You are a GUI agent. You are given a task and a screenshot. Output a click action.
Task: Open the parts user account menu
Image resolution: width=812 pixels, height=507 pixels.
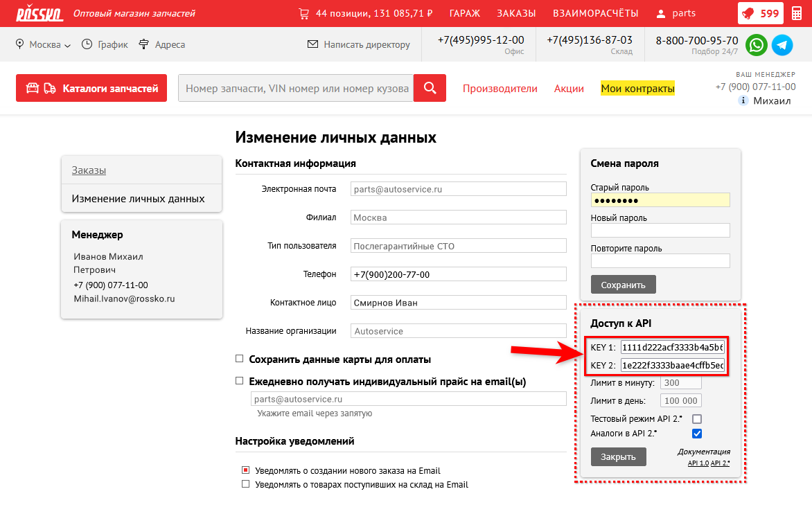(x=676, y=13)
